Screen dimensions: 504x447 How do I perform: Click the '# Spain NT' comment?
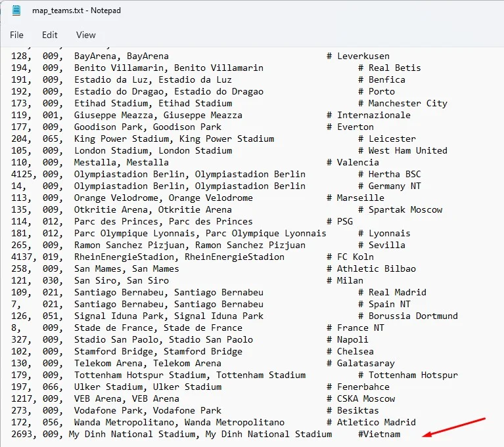(384, 304)
